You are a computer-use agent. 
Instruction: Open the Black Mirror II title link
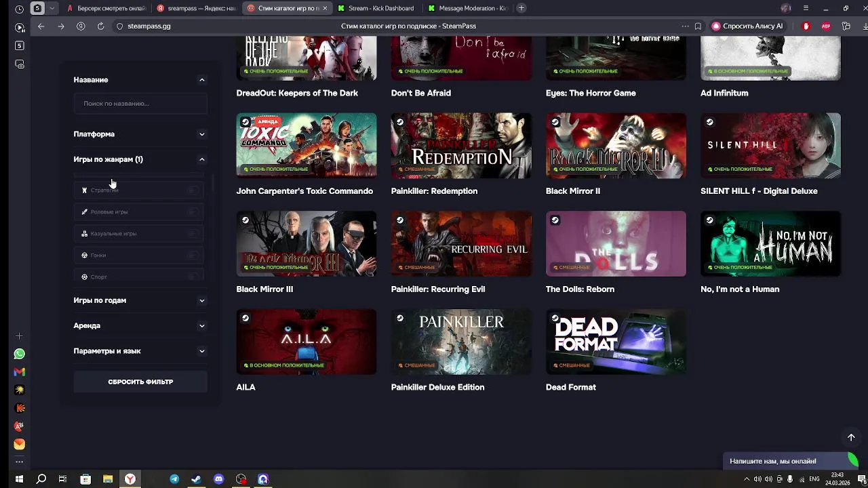[573, 191]
